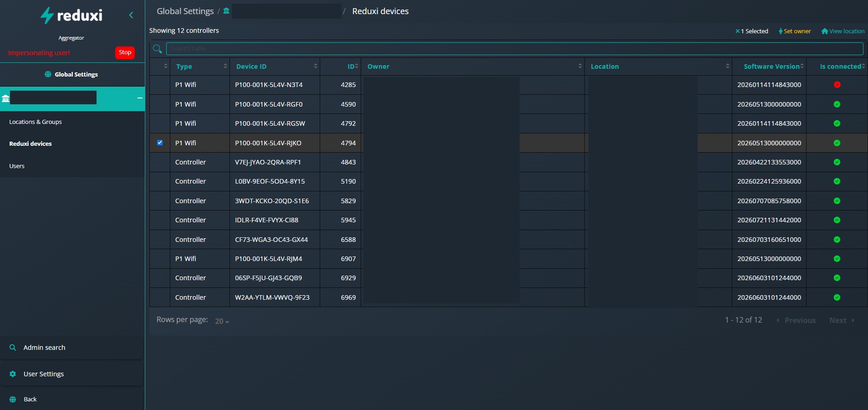Click the globe icon next to Back
868x410 pixels.
point(13,400)
